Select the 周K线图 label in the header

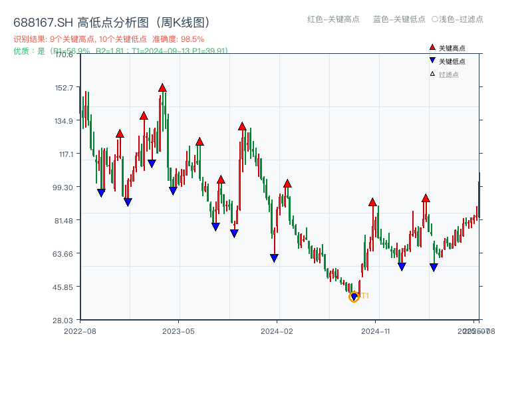[x=182, y=21]
